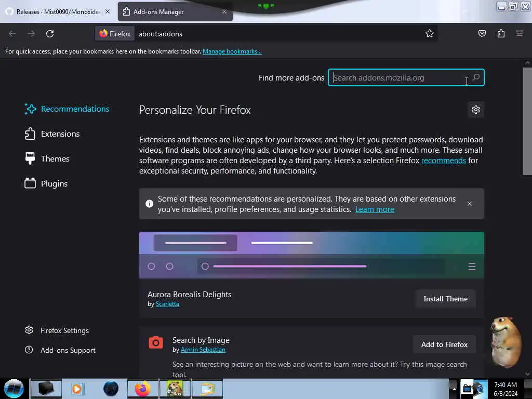Open the Themes category

click(x=47, y=158)
